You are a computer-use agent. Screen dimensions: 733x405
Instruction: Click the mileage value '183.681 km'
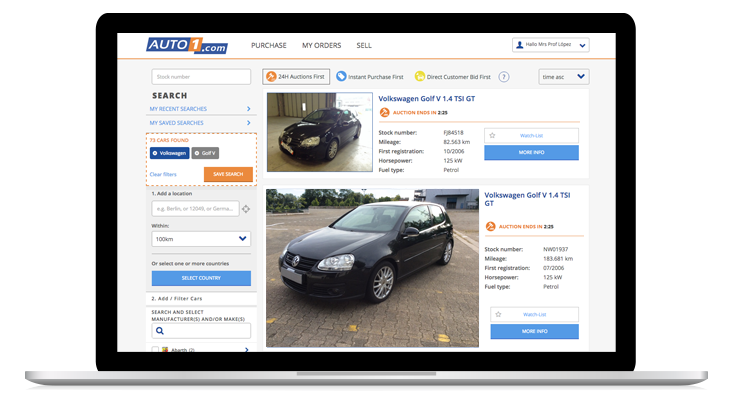click(558, 259)
